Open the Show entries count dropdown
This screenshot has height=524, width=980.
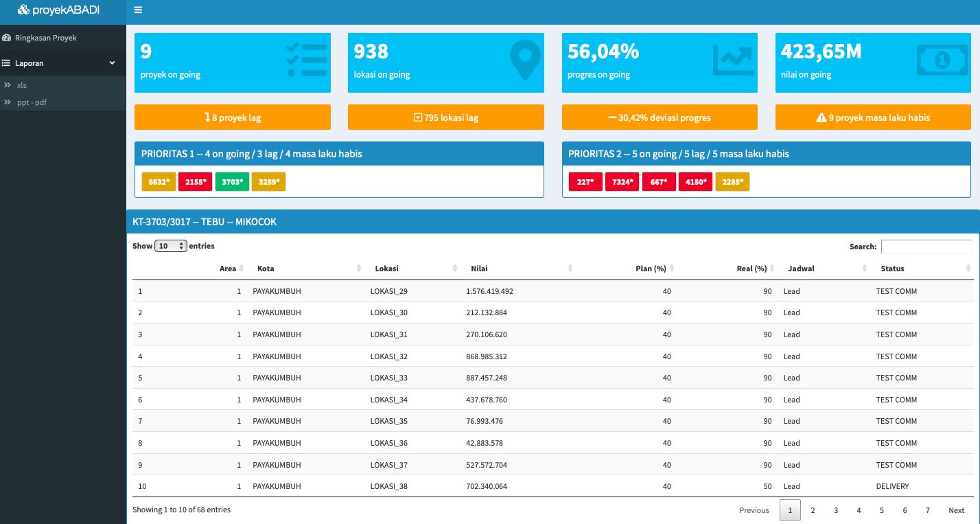171,246
